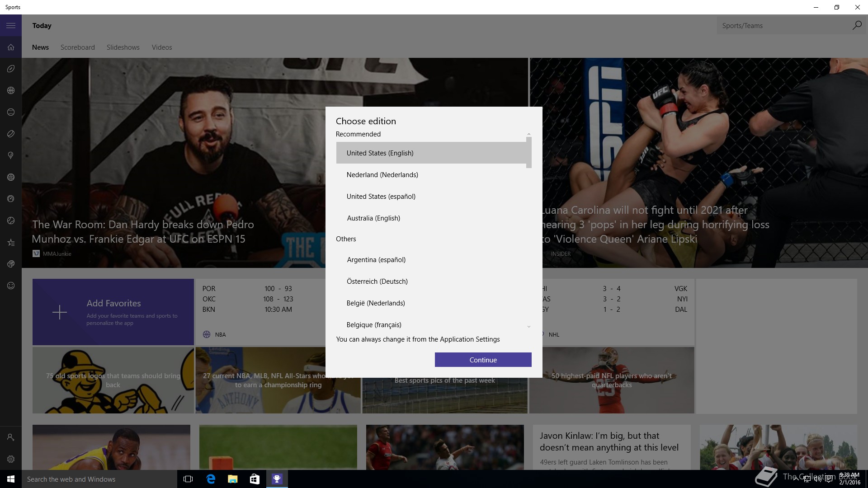Viewport: 868px width, 488px height.
Task: Open the racing gauge sidebar icon
Action: pyautogui.click(x=11, y=199)
